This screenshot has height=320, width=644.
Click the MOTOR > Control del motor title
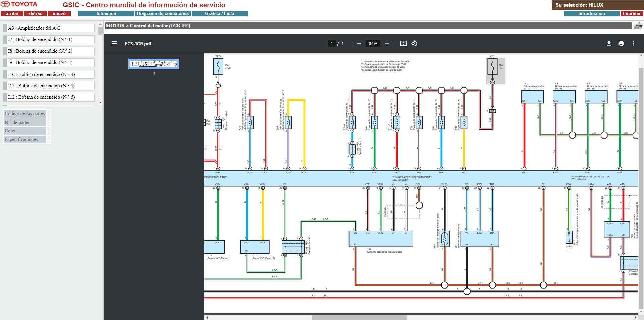coord(148,26)
